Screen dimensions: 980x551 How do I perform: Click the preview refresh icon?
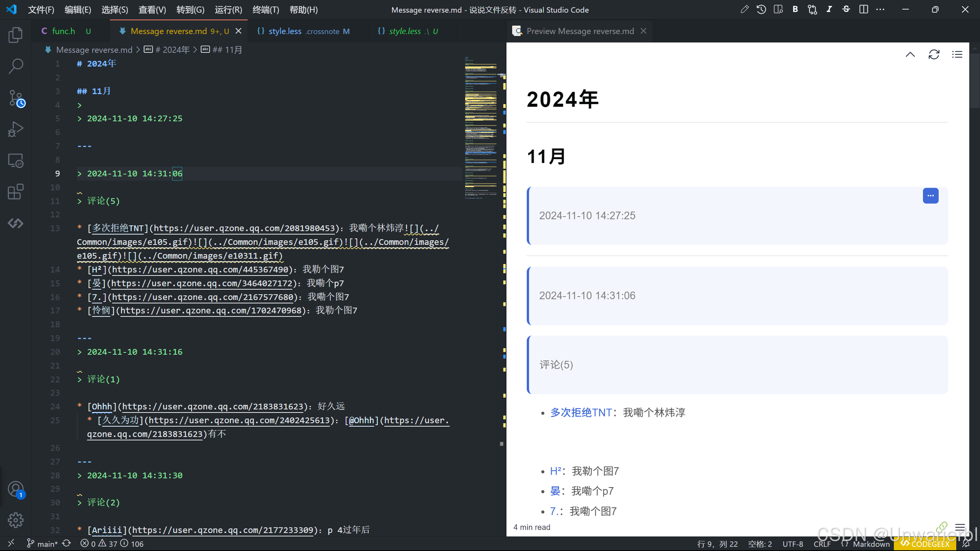click(934, 54)
